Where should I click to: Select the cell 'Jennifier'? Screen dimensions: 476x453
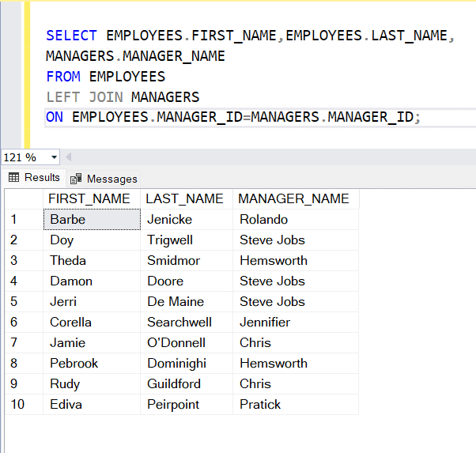pyautogui.click(x=296, y=322)
